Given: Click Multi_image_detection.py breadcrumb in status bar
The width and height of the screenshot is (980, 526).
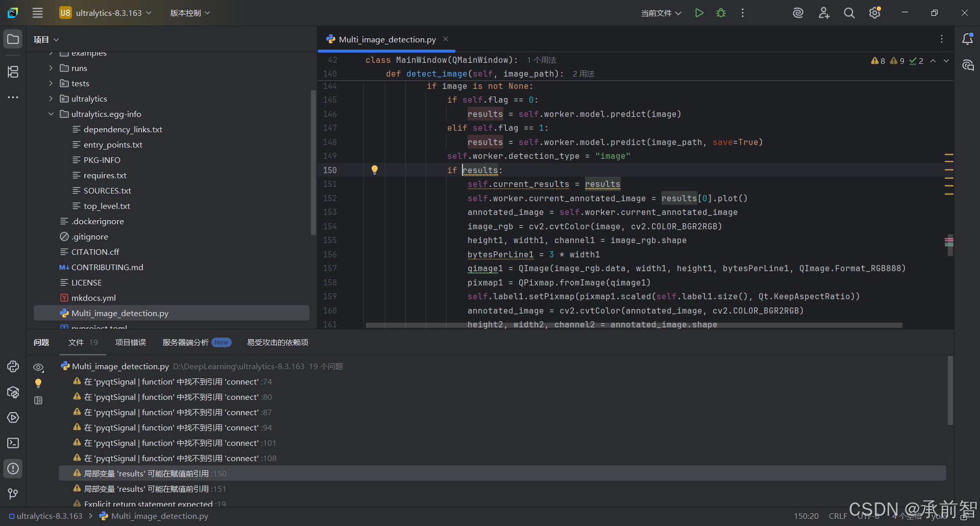Looking at the screenshot, I should pyautogui.click(x=154, y=516).
